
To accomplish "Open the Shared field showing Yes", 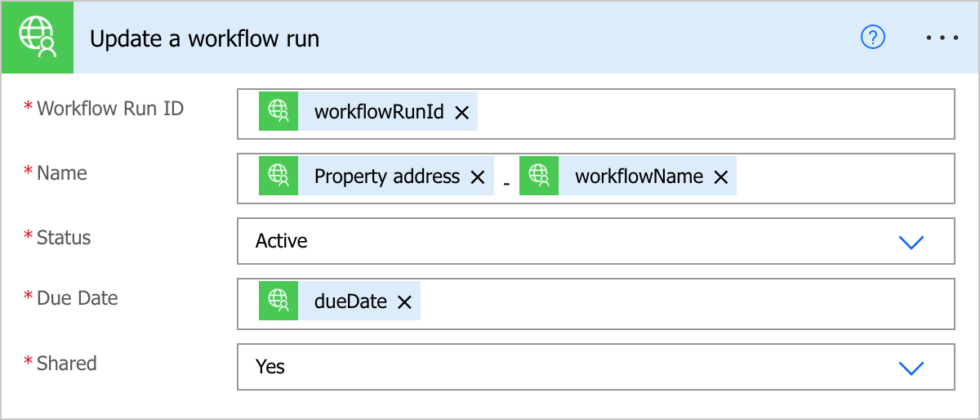I will 596,367.
